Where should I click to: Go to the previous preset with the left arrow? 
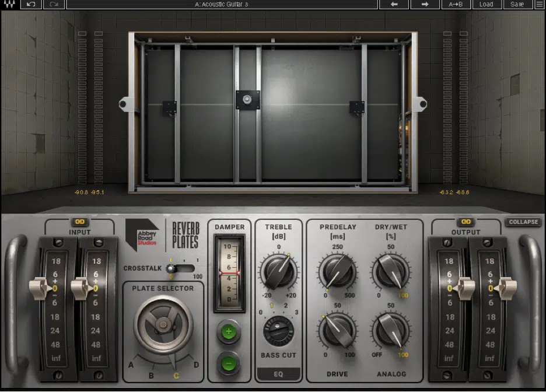tap(394, 4)
